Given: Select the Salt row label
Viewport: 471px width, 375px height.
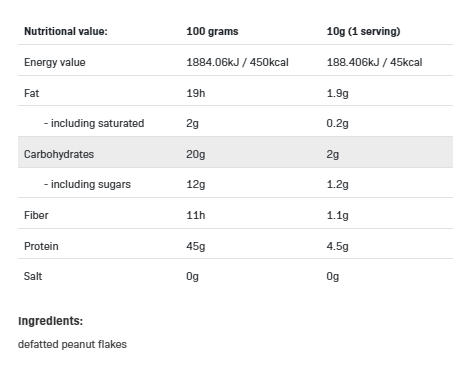Looking at the screenshot, I should click(33, 276).
